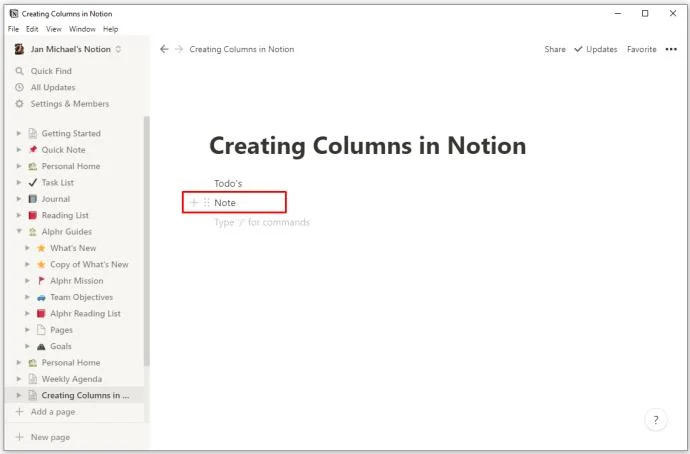Click the Team Objectives car icon
The height and width of the screenshot is (454, 690).
pyautogui.click(x=41, y=297)
